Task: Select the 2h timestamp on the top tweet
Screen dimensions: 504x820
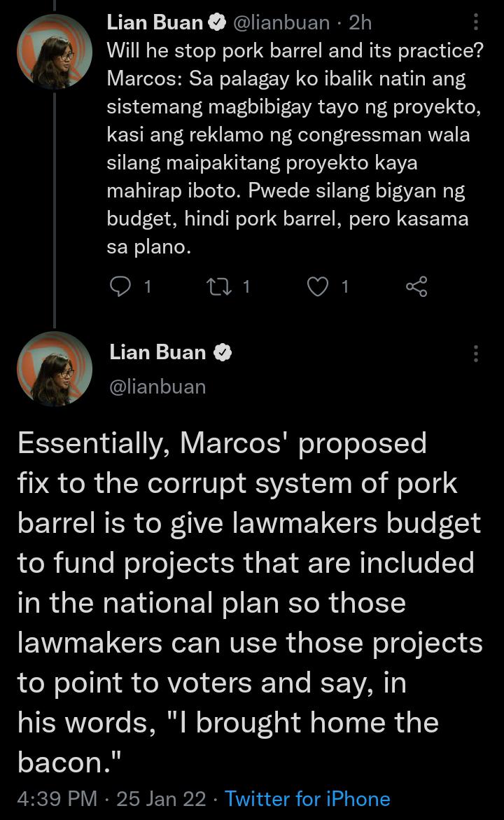Action: coord(360,22)
